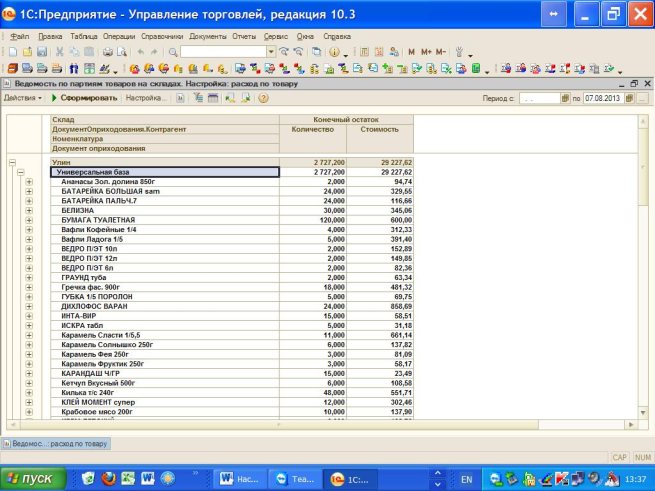The image size is (655, 491).
Task: Click the magnifier Search icon
Action: coord(173,52)
